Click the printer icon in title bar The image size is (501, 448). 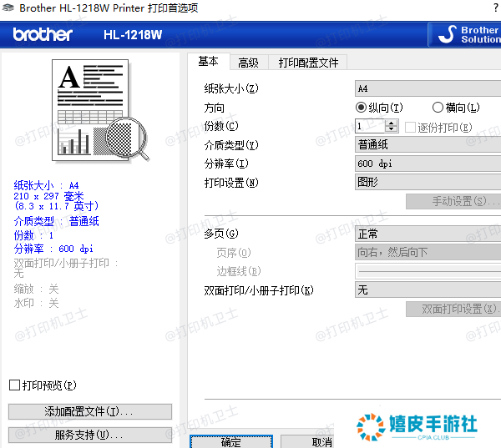coord(8,8)
